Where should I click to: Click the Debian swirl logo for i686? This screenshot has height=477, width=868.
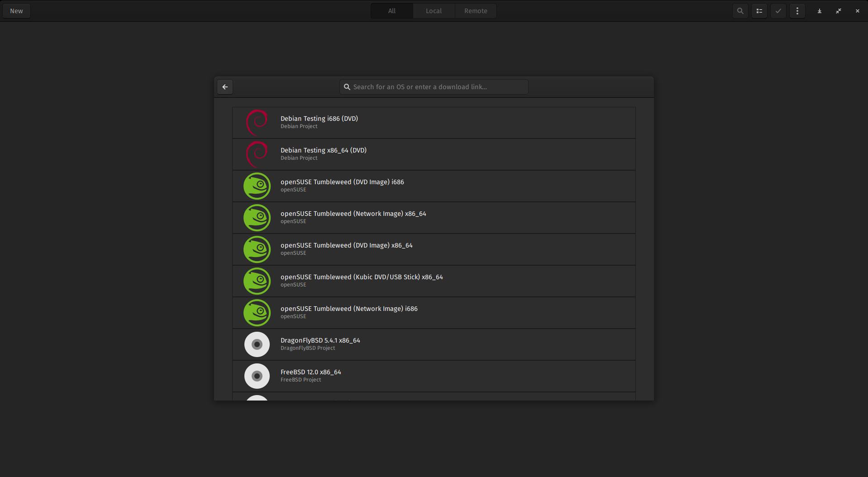tap(257, 123)
